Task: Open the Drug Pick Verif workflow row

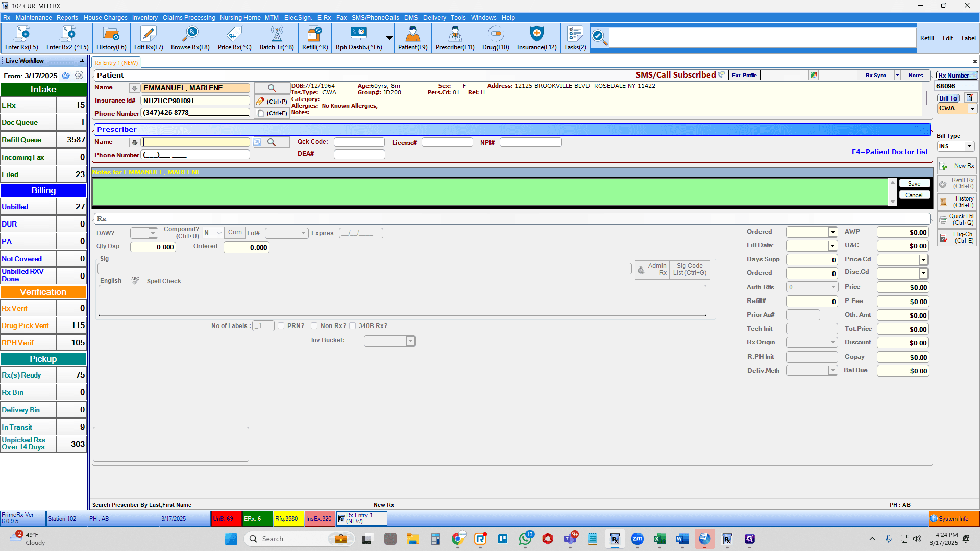Action: (x=43, y=325)
